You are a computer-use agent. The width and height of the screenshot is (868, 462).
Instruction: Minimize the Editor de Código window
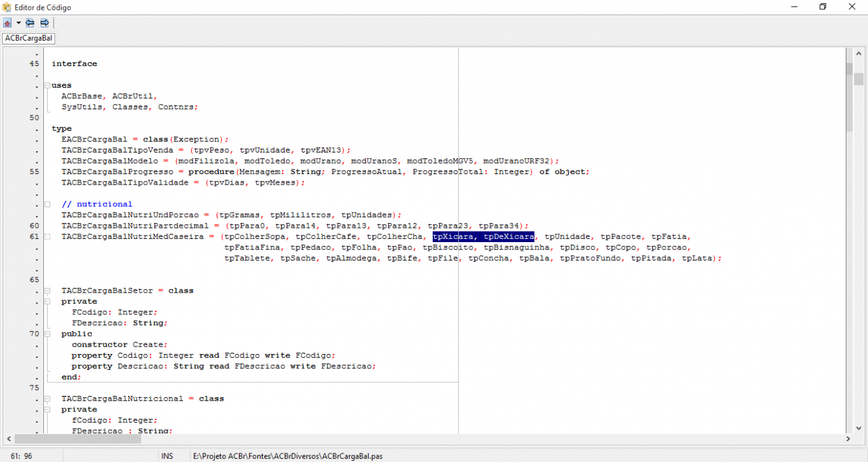click(x=793, y=7)
